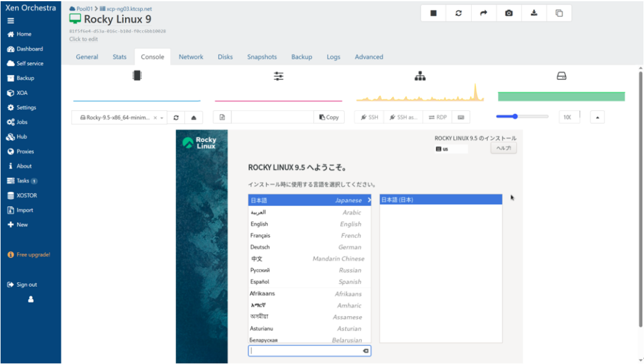Open the Rocky-9.5 ISO dropdown
The height and width of the screenshot is (364, 644).
(119, 117)
